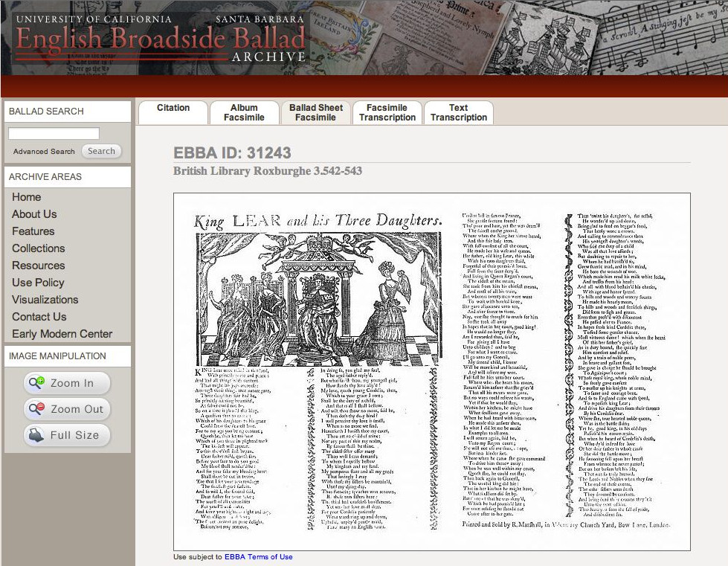
Task: Click the IMAGE MANIPULATION panel heading
Action: click(57, 356)
